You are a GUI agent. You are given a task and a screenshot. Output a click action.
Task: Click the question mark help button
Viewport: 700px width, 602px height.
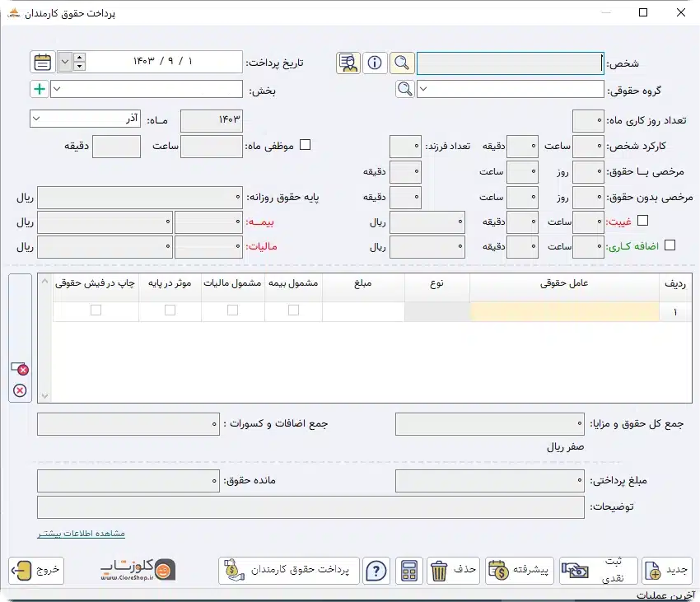(376, 570)
